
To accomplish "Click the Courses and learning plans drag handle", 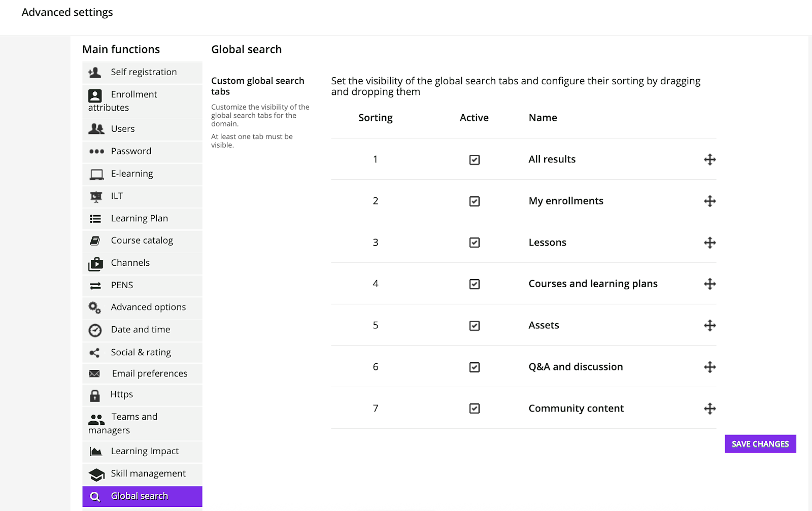I will (x=709, y=284).
